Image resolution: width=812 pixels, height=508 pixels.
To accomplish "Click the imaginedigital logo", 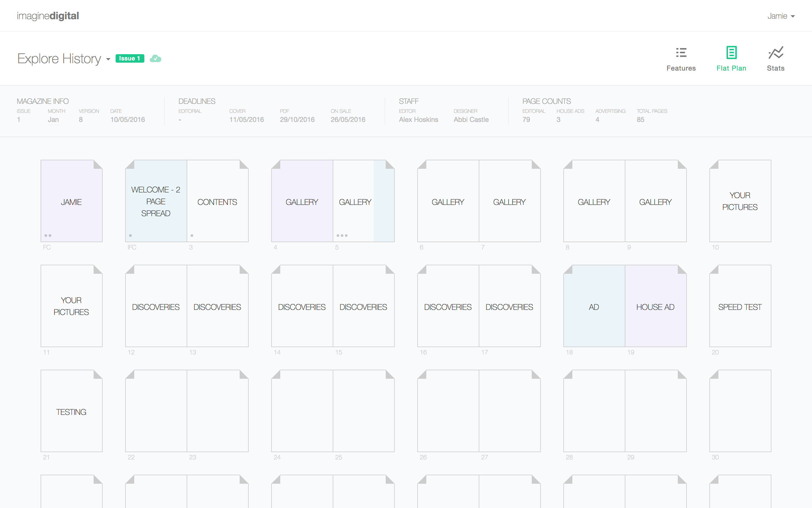I will pyautogui.click(x=48, y=16).
